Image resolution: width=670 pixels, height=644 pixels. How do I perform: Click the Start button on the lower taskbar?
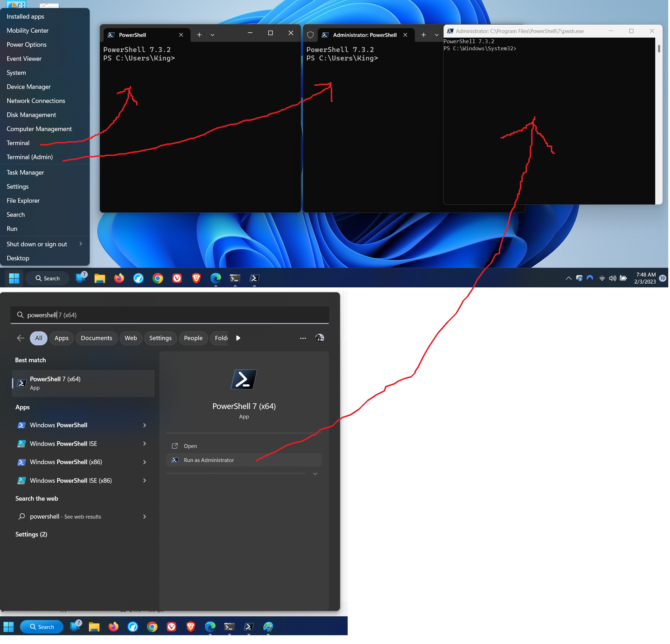pyautogui.click(x=8, y=627)
